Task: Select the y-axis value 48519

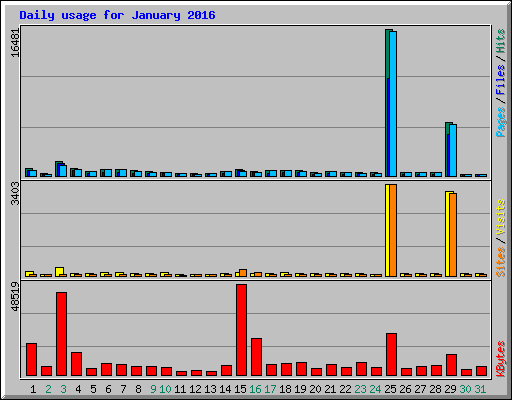Action: [15, 296]
